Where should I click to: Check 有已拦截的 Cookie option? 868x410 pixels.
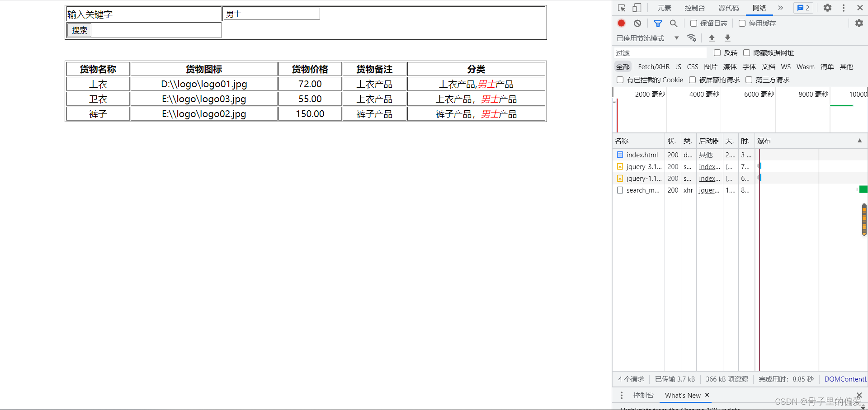tap(620, 80)
